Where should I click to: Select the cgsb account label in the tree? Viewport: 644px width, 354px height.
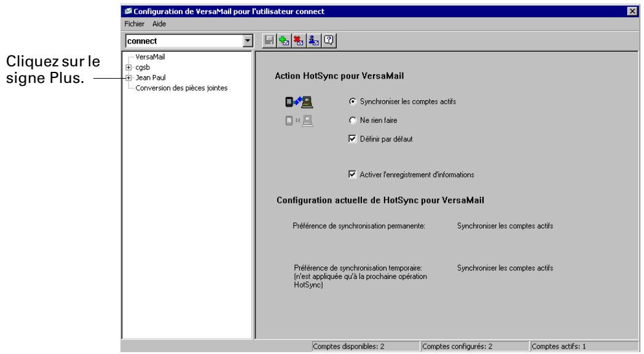point(143,68)
